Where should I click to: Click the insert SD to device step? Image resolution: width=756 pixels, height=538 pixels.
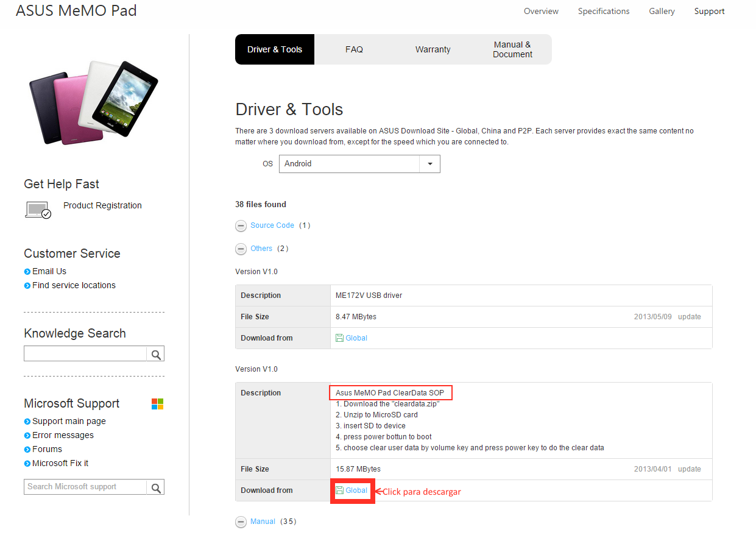[x=370, y=426]
